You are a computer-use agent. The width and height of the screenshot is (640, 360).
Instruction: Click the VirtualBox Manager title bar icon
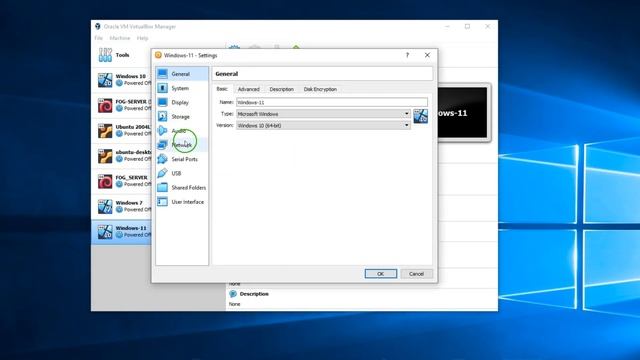click(98, 26)
